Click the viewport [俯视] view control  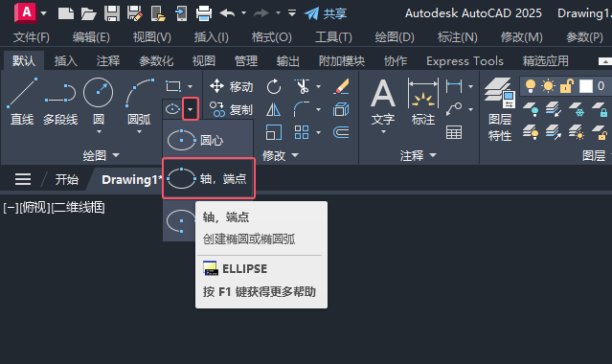[x=34, y=208]
